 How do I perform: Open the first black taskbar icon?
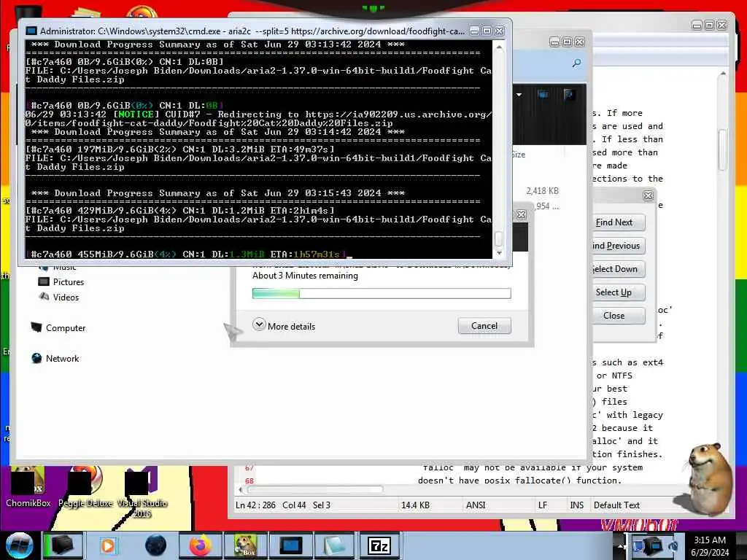click(63, 545)
